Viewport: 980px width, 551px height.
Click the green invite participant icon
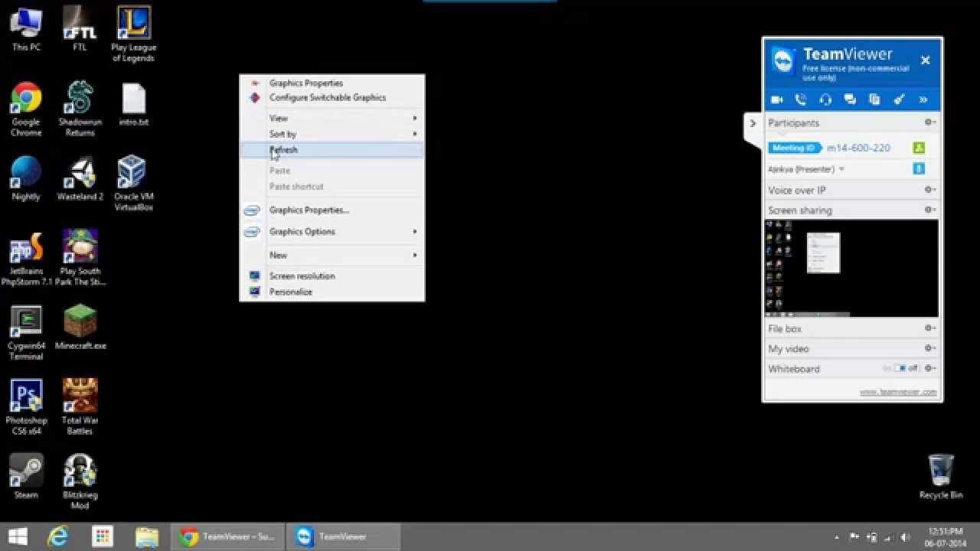[919, 148]
